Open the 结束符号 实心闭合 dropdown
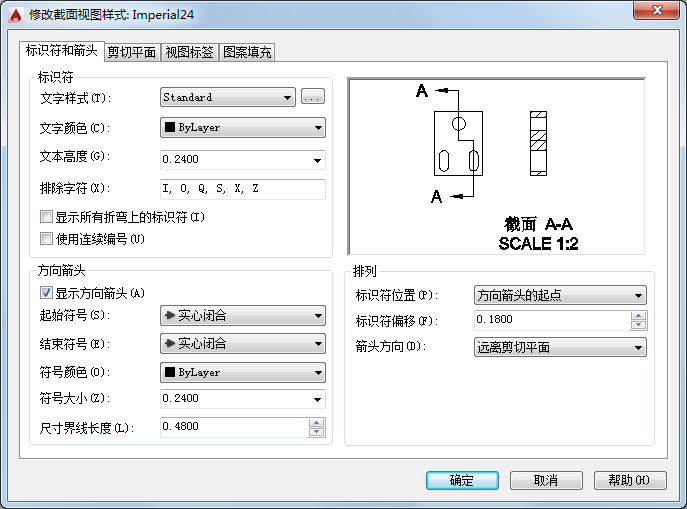This screenshot has height=509, width=687. tap(243, 343)
